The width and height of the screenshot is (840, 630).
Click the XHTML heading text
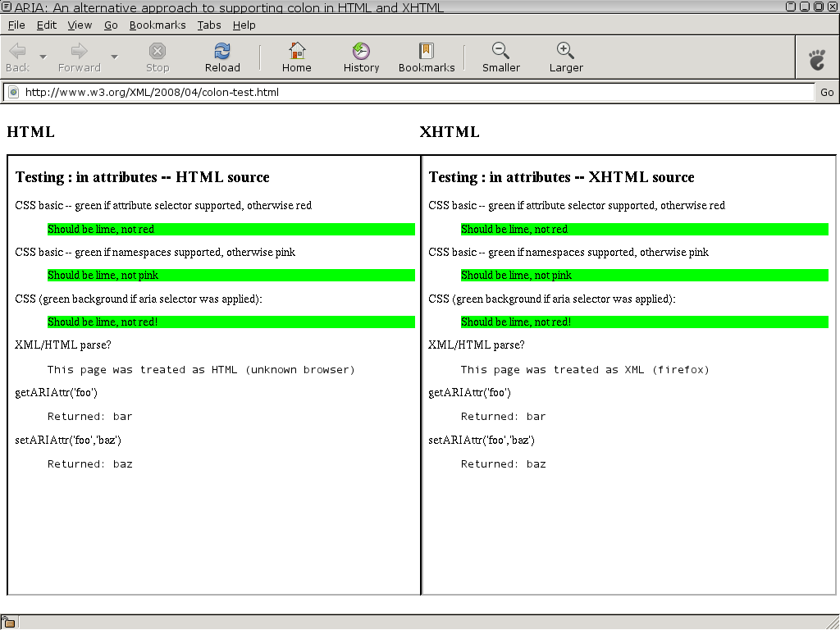tap(450, 132)
